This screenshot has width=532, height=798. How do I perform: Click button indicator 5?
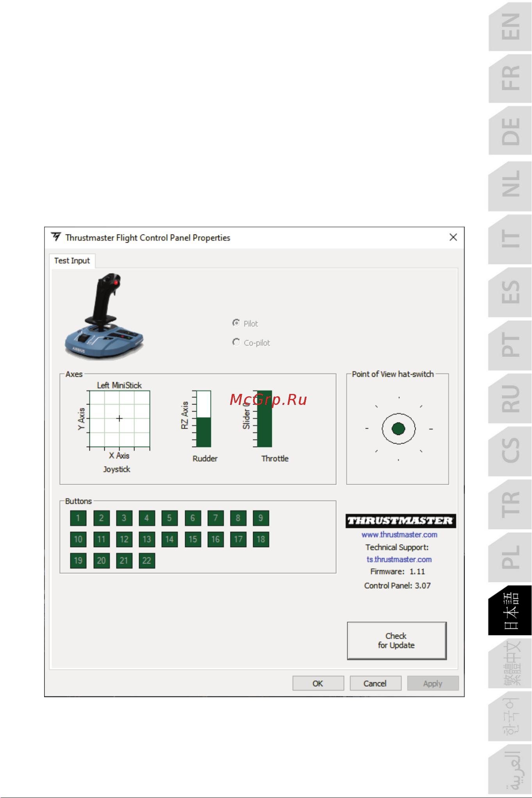(170, 518)
